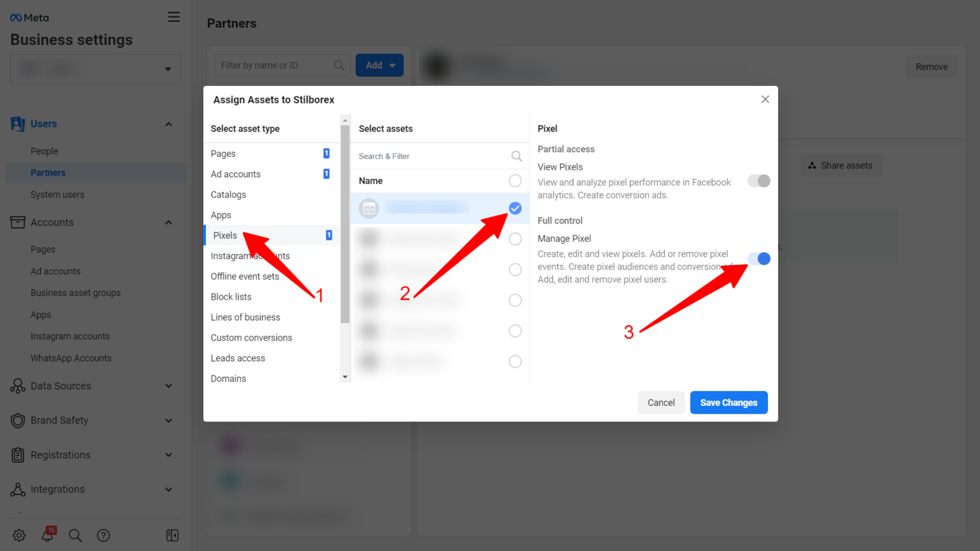Uncheck the selected pixel asset checkmark
Viewport: 980px width, 551px height.
[x=515, y=208]
